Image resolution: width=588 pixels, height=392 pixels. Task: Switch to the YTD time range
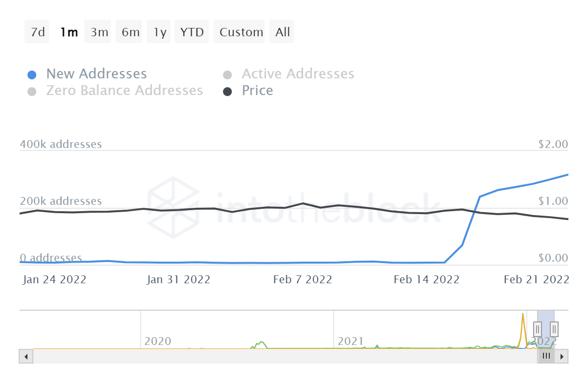pyautogui.click(x=192, y=31)
